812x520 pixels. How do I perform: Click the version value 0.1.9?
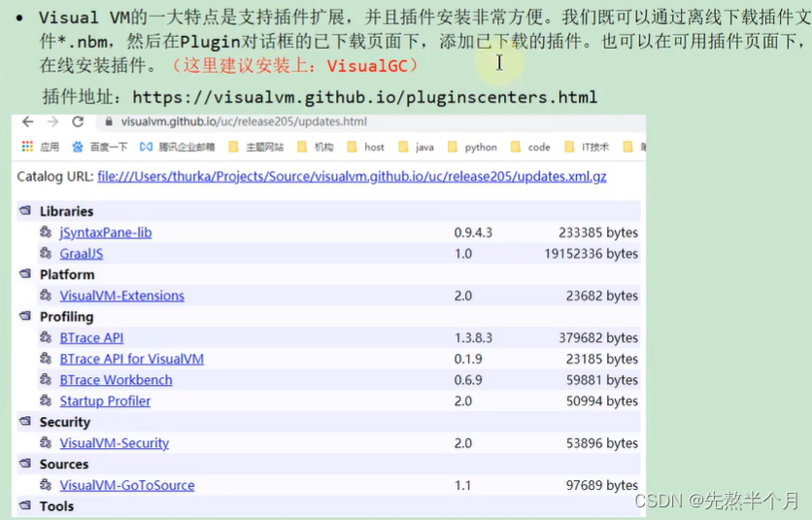pyautogui.click(x=468, y=359)
